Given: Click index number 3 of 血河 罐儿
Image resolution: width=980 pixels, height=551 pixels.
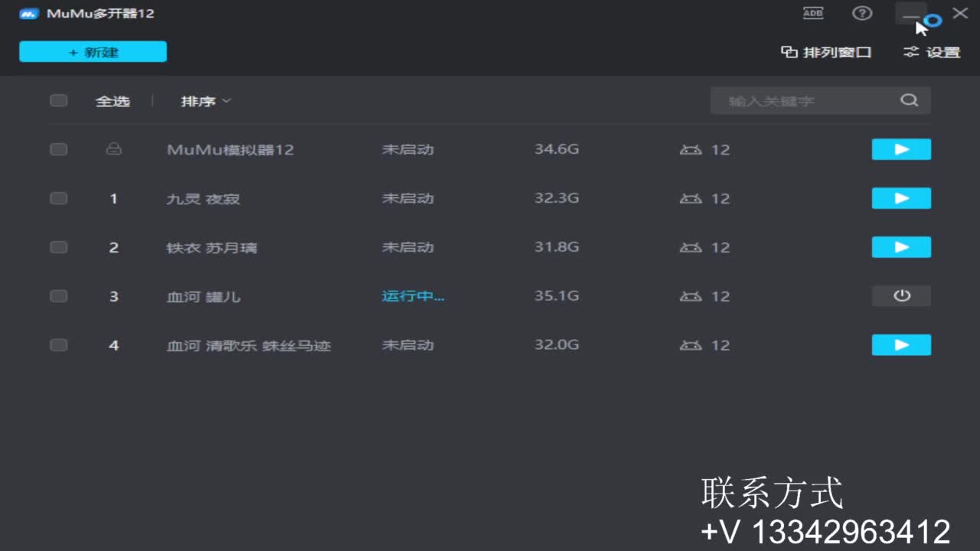Looking at the screenshot, I should (113, 296).
